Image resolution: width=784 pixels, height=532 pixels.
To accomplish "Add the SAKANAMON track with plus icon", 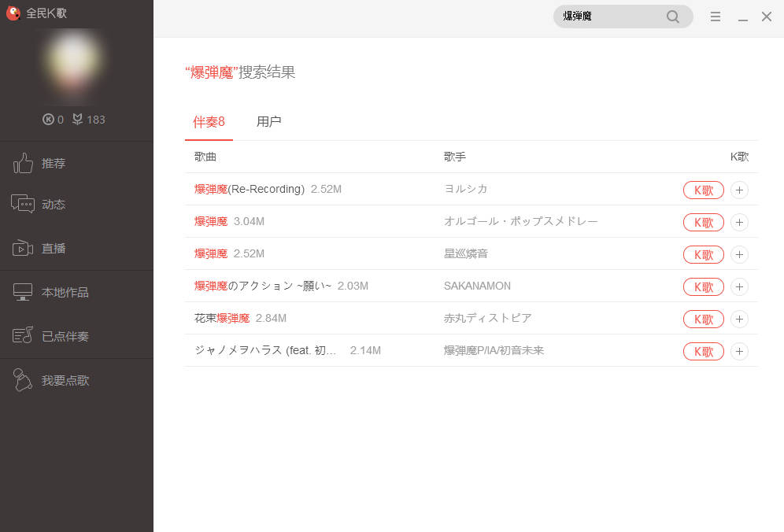I will 739,286.
